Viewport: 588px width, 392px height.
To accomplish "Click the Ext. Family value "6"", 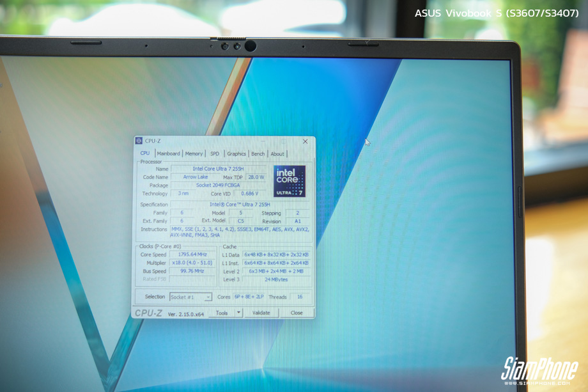I will 182,221.
